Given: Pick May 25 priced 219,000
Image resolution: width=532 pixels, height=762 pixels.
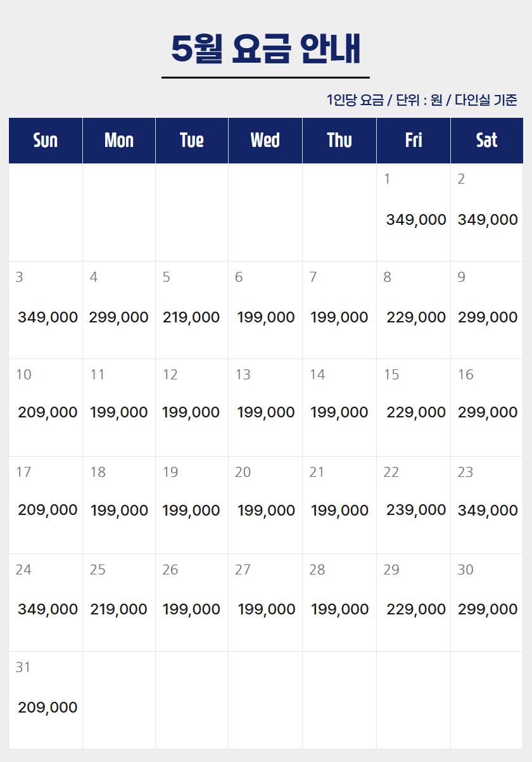Looking at the screenshot, I should tap(119, 602).
